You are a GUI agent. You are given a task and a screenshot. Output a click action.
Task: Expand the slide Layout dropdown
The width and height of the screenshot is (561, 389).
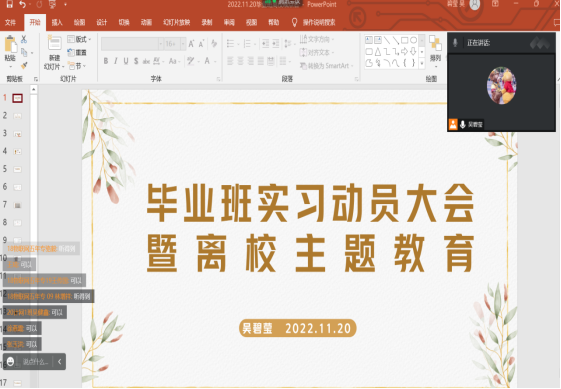(79, 39)
